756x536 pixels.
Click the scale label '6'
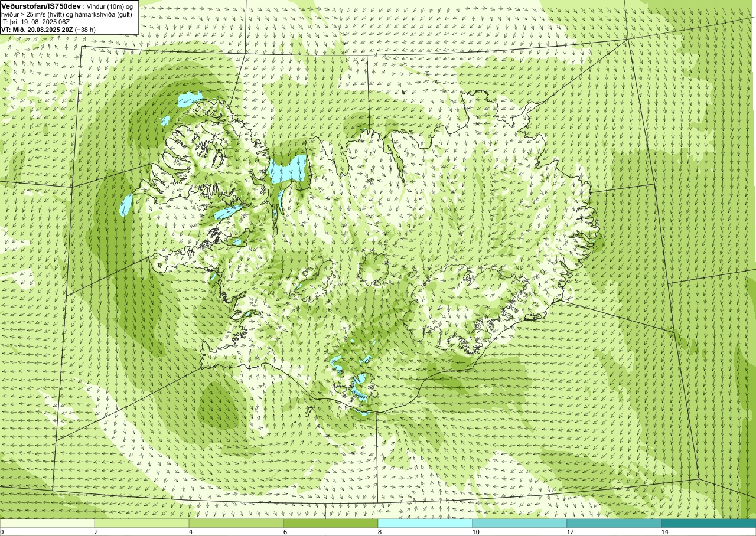(285, 532)
